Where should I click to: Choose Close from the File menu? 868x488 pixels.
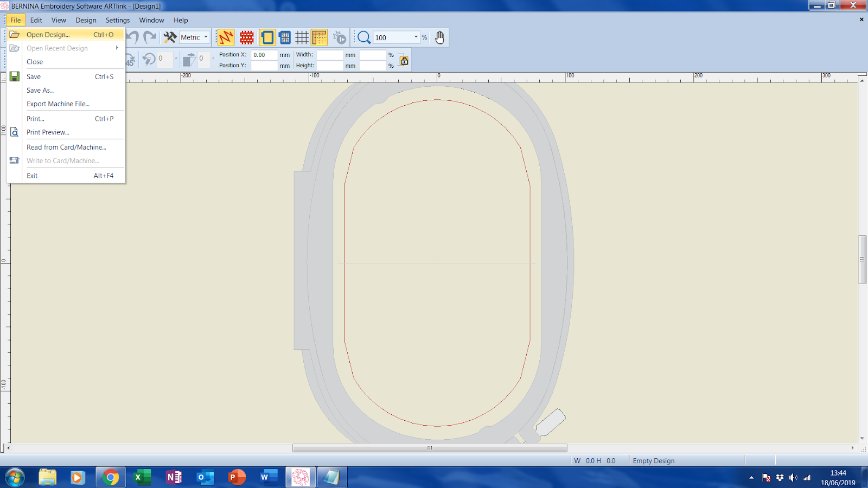pyautogui.click(x=66, y=62)
